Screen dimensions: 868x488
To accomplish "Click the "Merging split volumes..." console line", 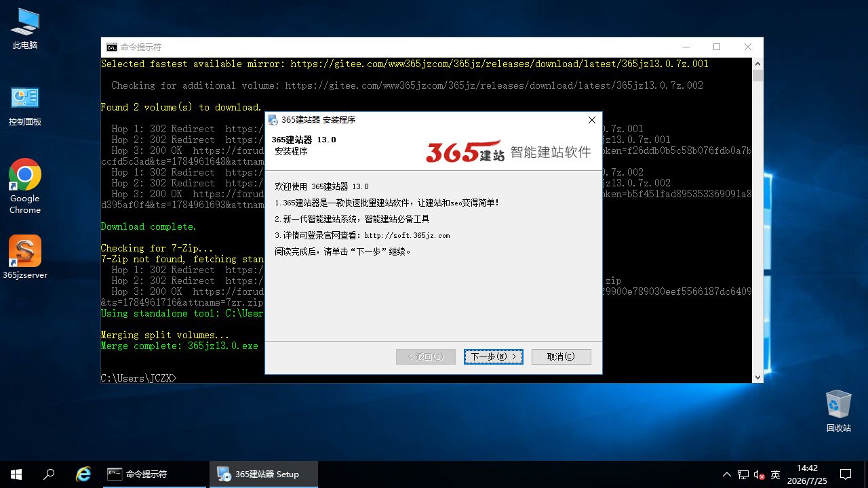I will click(165, 335).
